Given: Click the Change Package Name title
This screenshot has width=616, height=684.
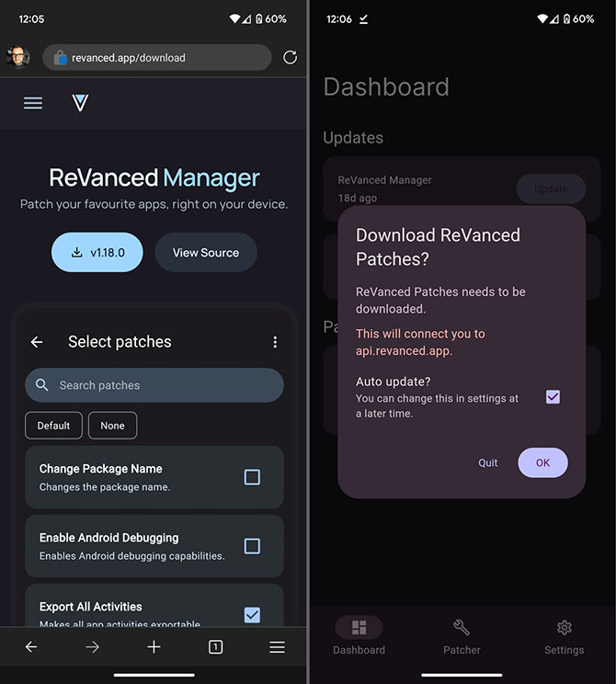Looking at the screenshot, I should (101, 469).
